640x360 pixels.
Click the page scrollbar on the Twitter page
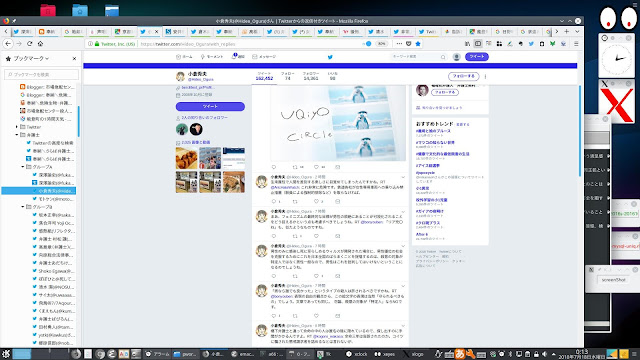580,131
